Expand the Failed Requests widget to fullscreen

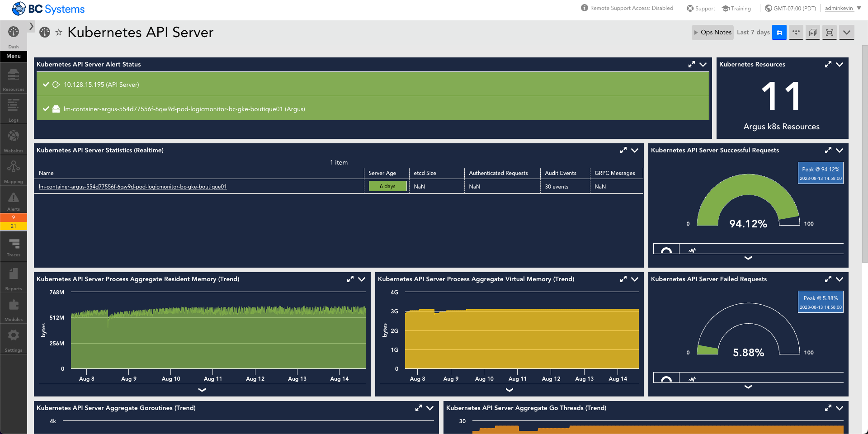tap(828, 279)
